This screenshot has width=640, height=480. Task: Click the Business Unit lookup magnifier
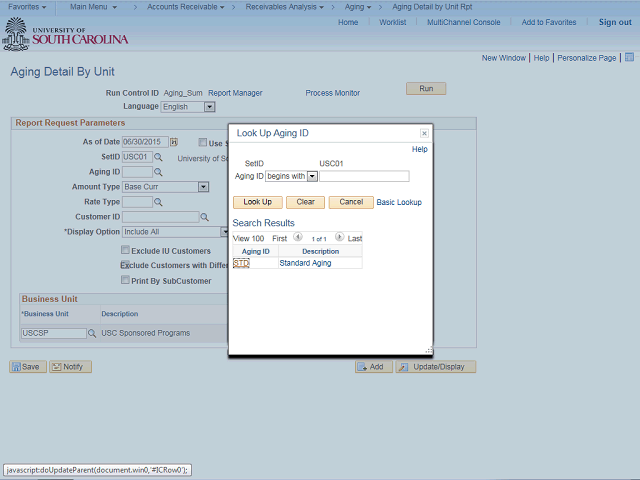92,333
